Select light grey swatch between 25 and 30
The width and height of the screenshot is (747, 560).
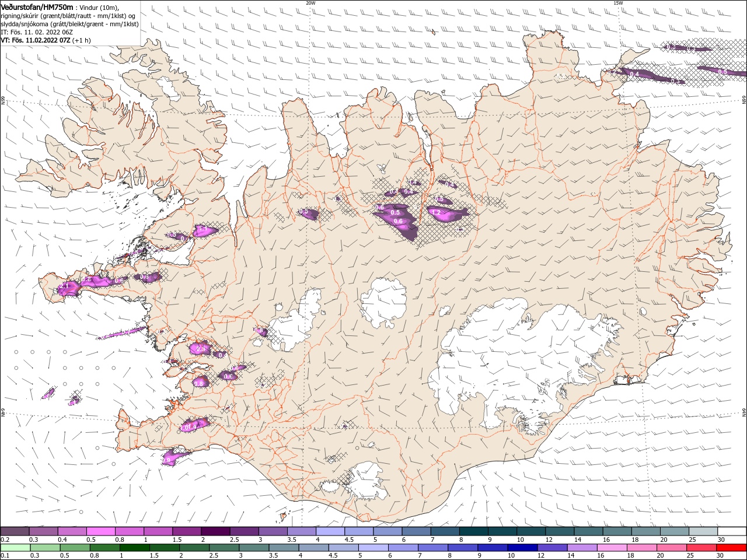703,531
